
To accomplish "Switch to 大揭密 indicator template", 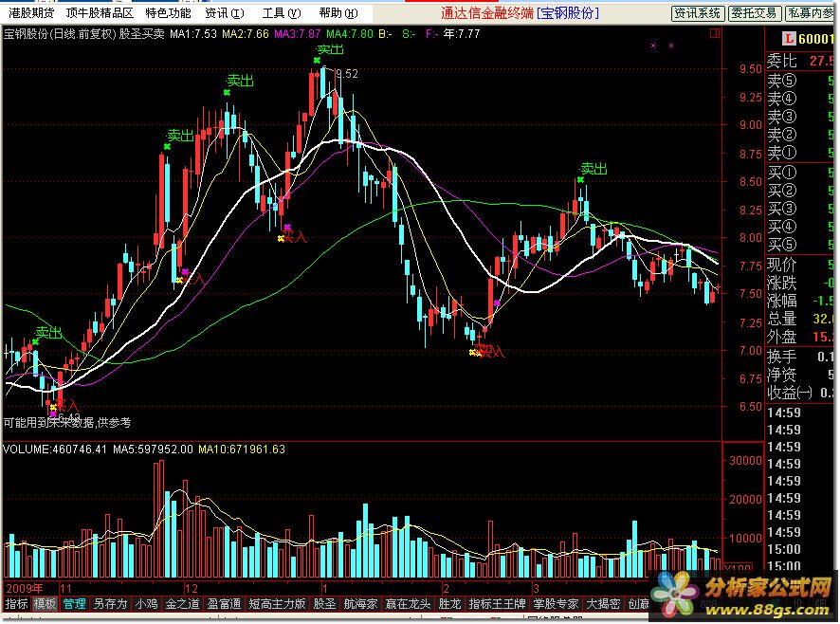I will 603,604.
